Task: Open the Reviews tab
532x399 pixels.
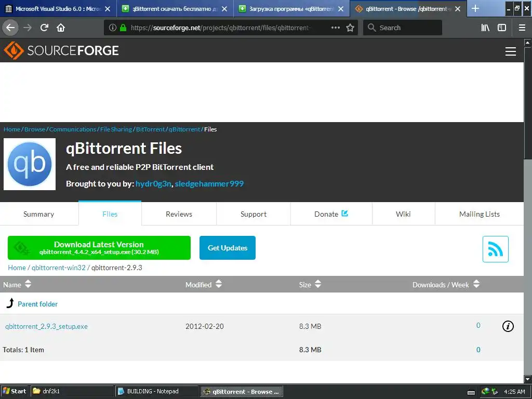Action: [179, 214]
